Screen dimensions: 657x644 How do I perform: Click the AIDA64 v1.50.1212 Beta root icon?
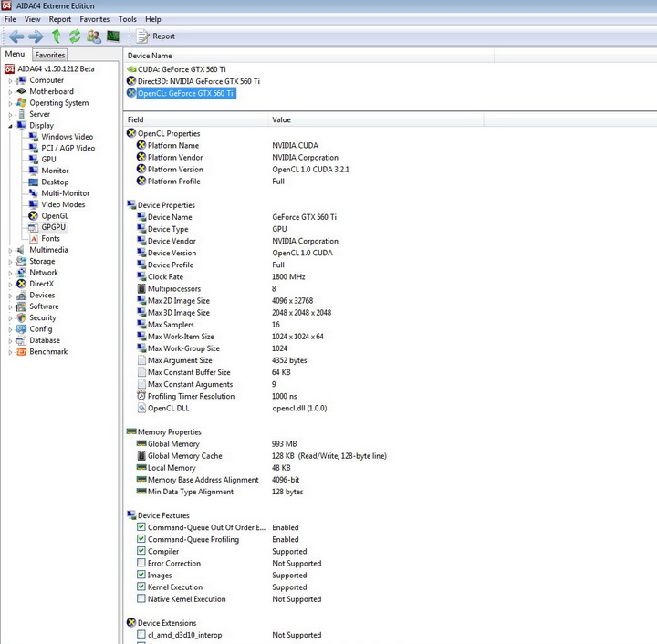(10, 68)
